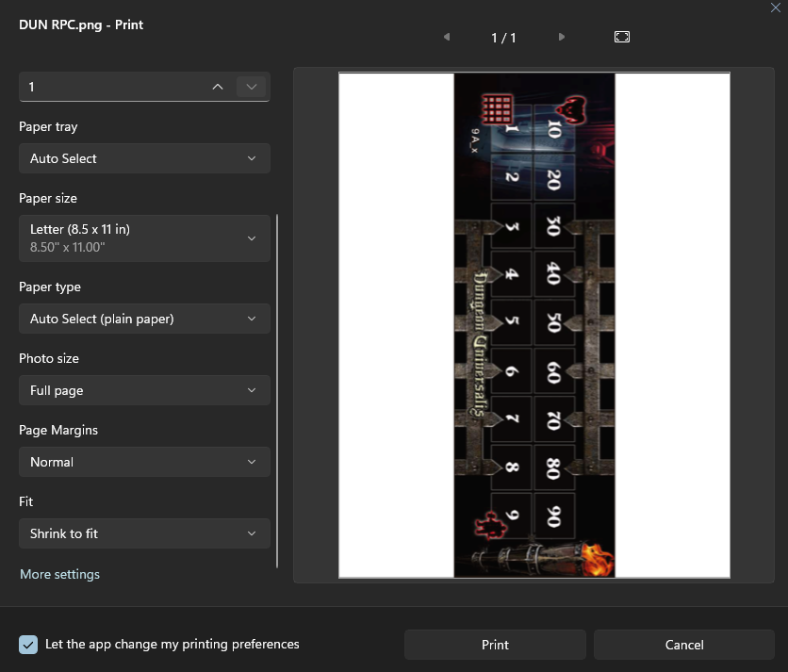The height and width of the screenshot is (672, 788).
Task: Open the Fit Shrink to fit dropdown
Action: click(x=144, y=533)
